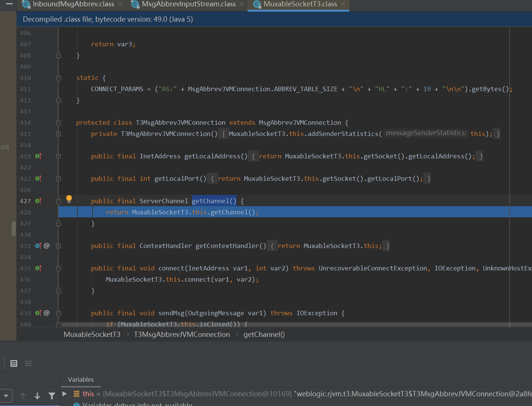The width and height of the screenshot is (532, 406).
Task: Click the object icon beside 'this' variable
Action: pyautogui.click(x=76, y=394)
